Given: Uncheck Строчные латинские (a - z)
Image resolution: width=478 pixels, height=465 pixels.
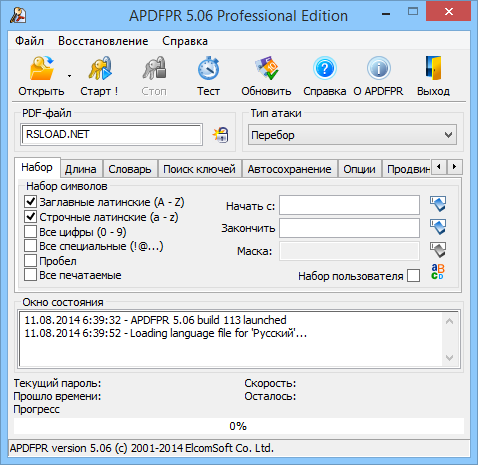Looking at the screenshot, I should pyautogui.click(x=30, y=217).
